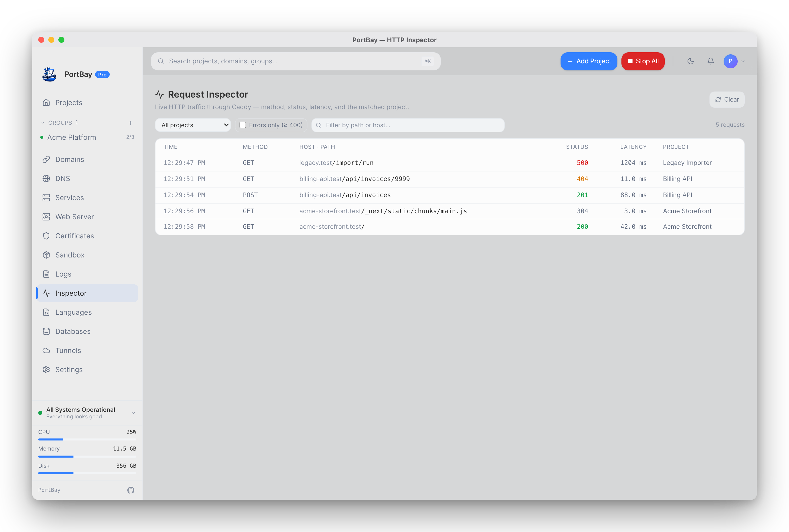This screenshot has width=789, height=532.
Task: Click the PortBay ship logo
Action: pos(50,74)
